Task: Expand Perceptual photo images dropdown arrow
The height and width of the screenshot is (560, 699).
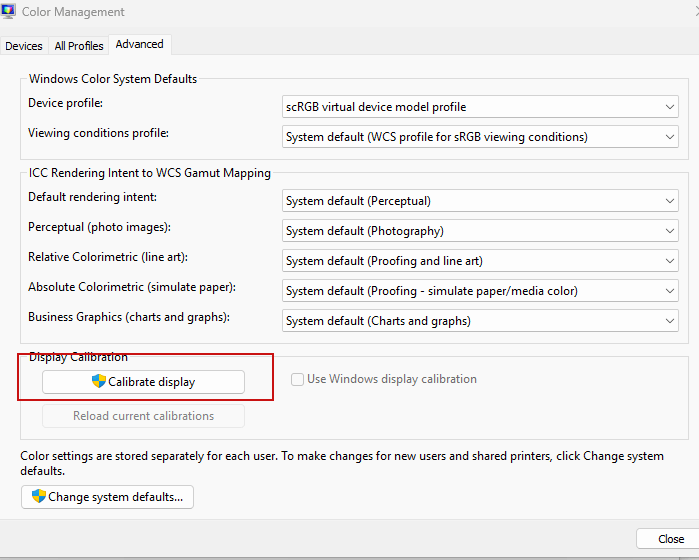Action: pyautogui.click(x=669, y=231)
